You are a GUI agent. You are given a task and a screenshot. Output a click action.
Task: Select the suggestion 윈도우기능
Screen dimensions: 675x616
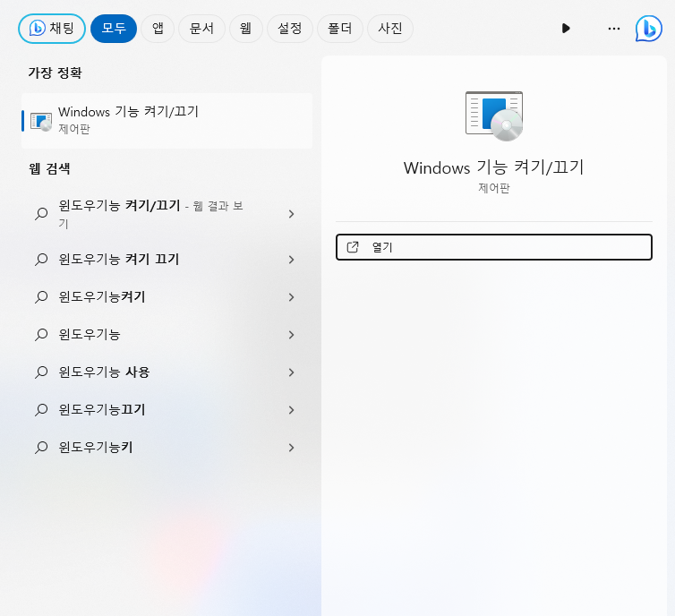click(167, 335)
